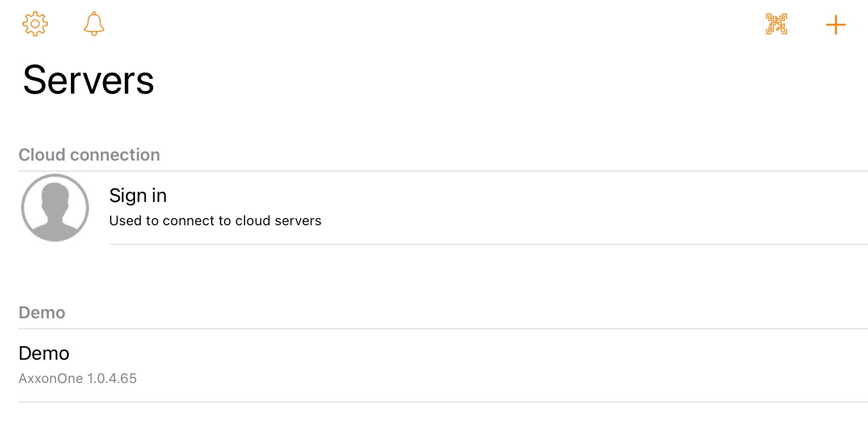Click the AxxonOne 1.0.4.65 version text
Viewport: 868px width, 425px height.
pyautogui.click(x=78, y=378)
